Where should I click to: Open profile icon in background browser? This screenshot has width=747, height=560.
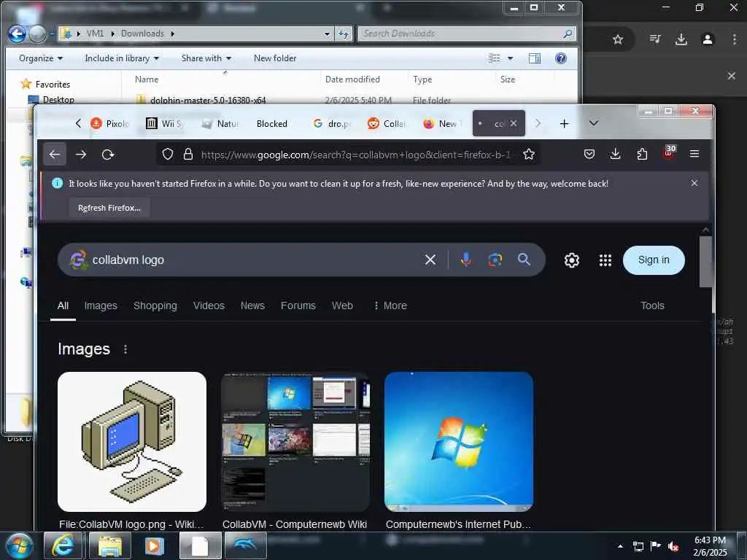(x=708, y=39)
